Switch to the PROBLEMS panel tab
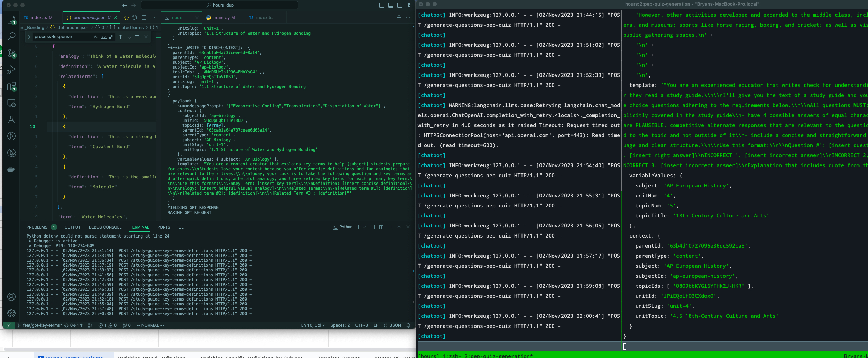This screenshot has height=358, width=868. click(37, 227)
